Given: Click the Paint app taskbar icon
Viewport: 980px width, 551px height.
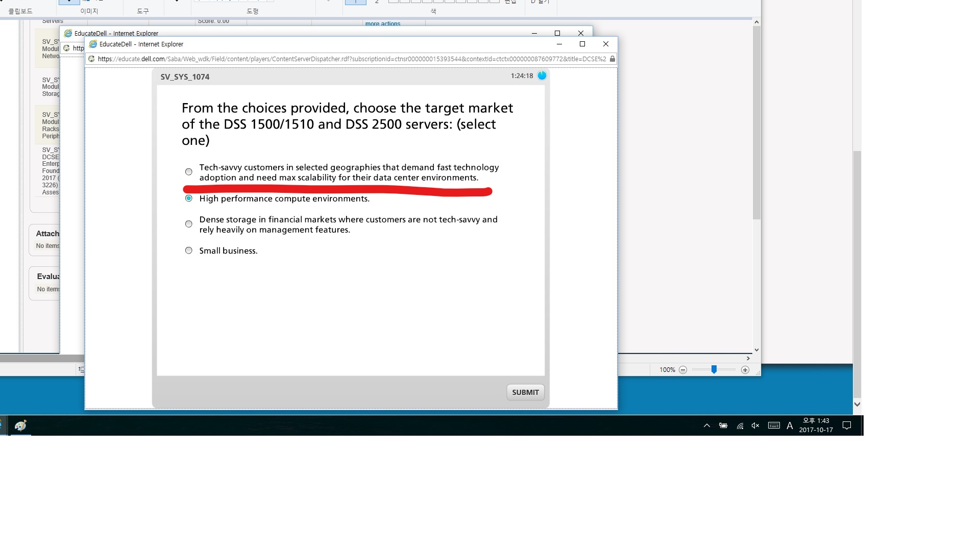Looking at the screenshot, I should (20, 425).
